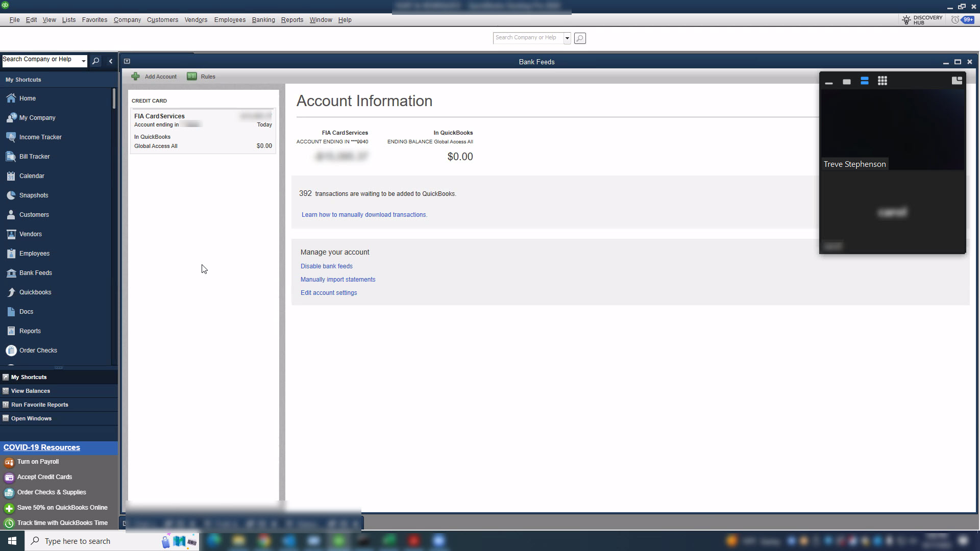Click Manually import statements link

tap(337, 280)
